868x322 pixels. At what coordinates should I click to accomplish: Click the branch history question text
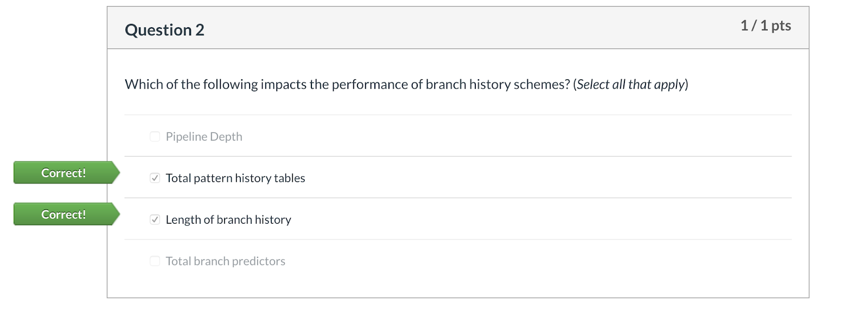[x=347, y=85]
